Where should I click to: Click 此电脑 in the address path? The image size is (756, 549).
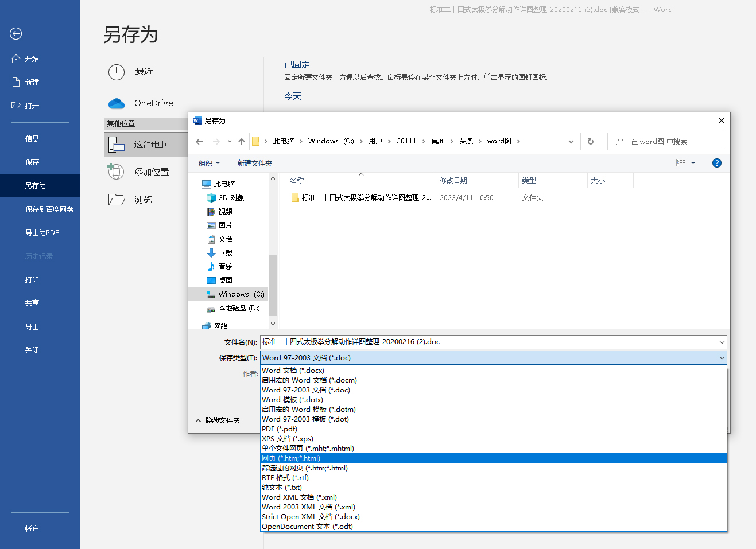point(284,141)
